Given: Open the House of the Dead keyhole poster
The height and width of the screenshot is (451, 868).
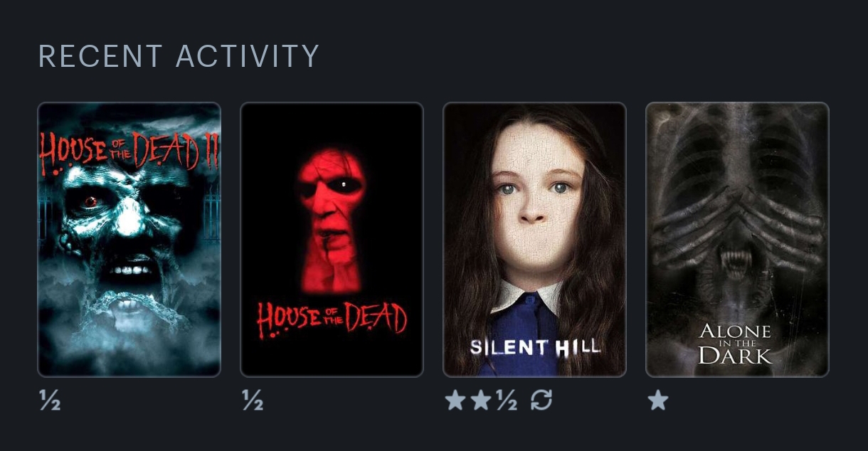Looking at the screenshot, I should coord(332,240).
